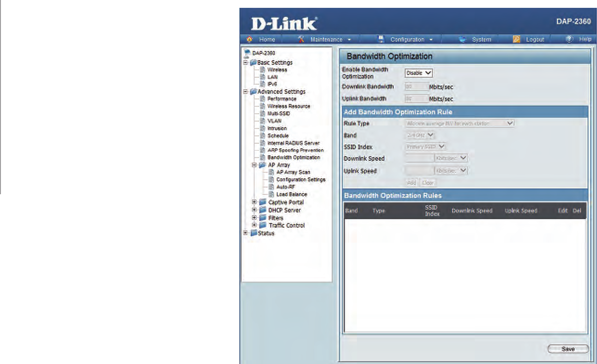
Task: Click the page icon beside Auto-RF
Action: click(271, 187)
